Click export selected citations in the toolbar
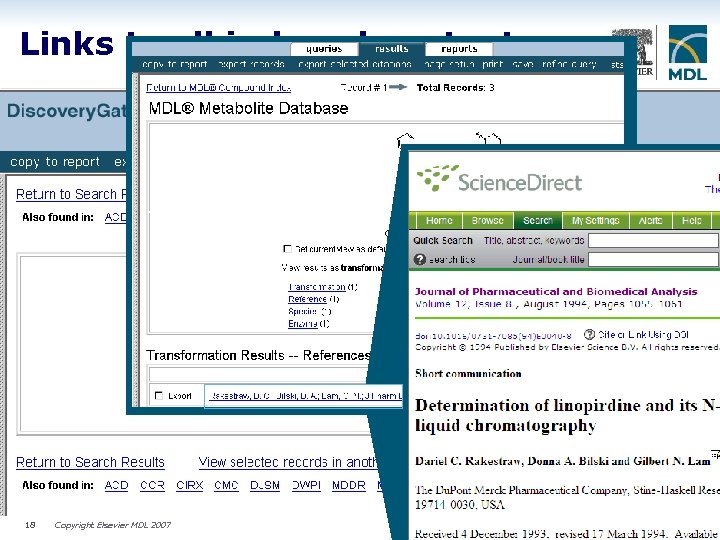The width and height of the screenshot is (720, 540). (354, 64)
